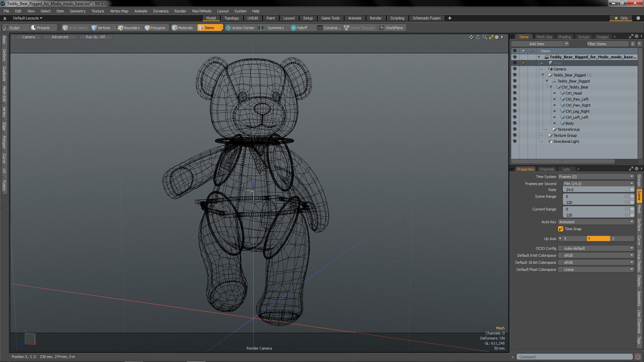Open the Properties panel settings gear
Screen dimensions: 644x362
coord(637,169)
